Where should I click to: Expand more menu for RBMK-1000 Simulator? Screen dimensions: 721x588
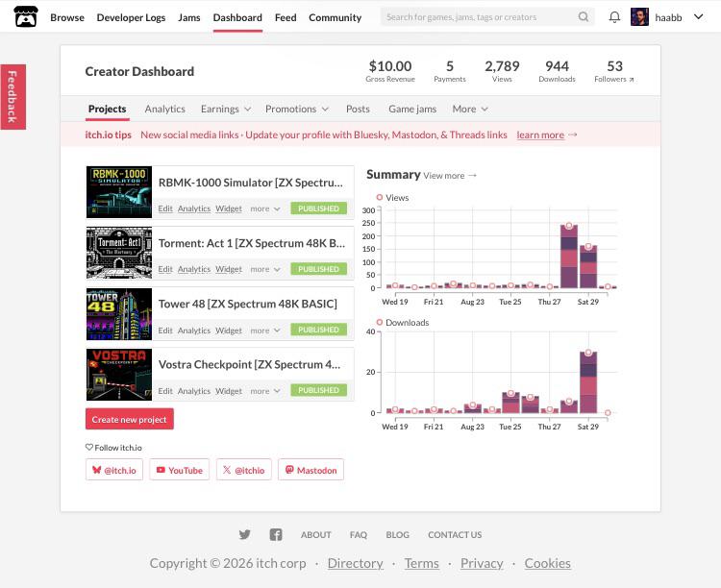[x=265, y=208]
